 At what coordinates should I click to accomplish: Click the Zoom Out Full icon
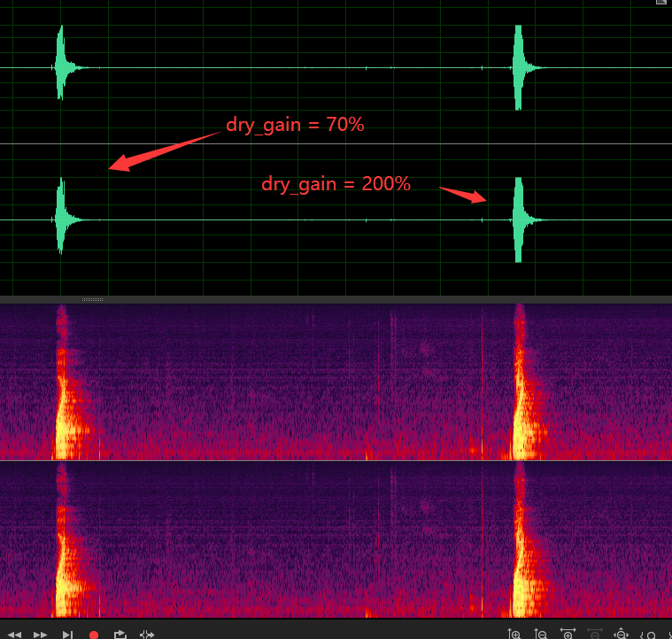(621, 634)
